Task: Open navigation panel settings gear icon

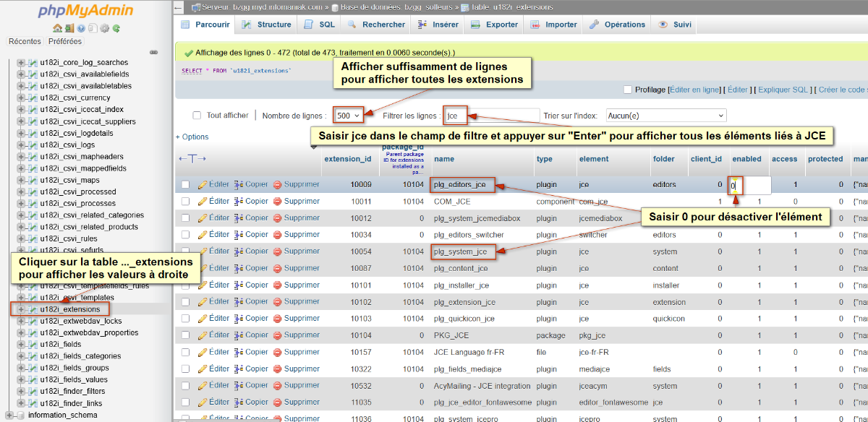Action: point(104,28)
